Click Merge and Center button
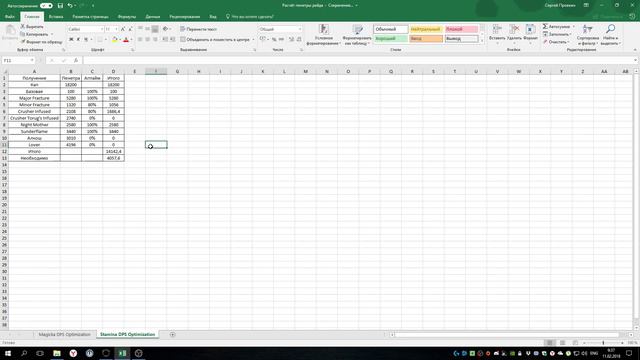 215,40
